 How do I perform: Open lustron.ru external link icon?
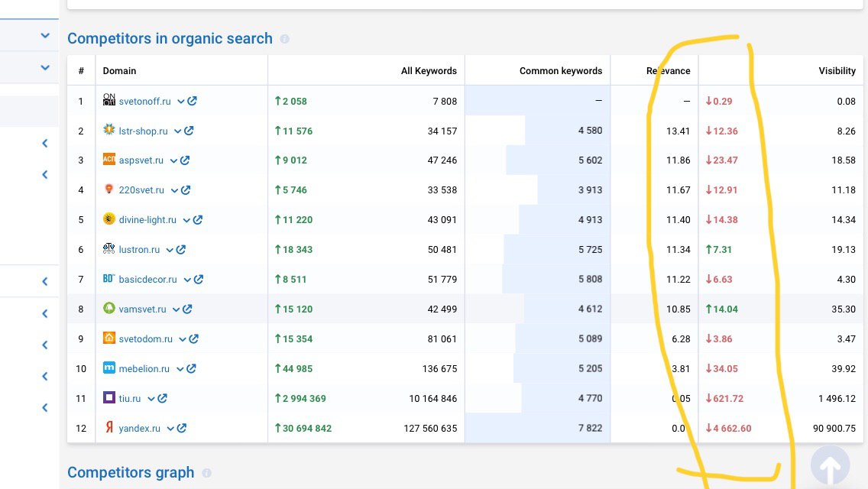180,249
